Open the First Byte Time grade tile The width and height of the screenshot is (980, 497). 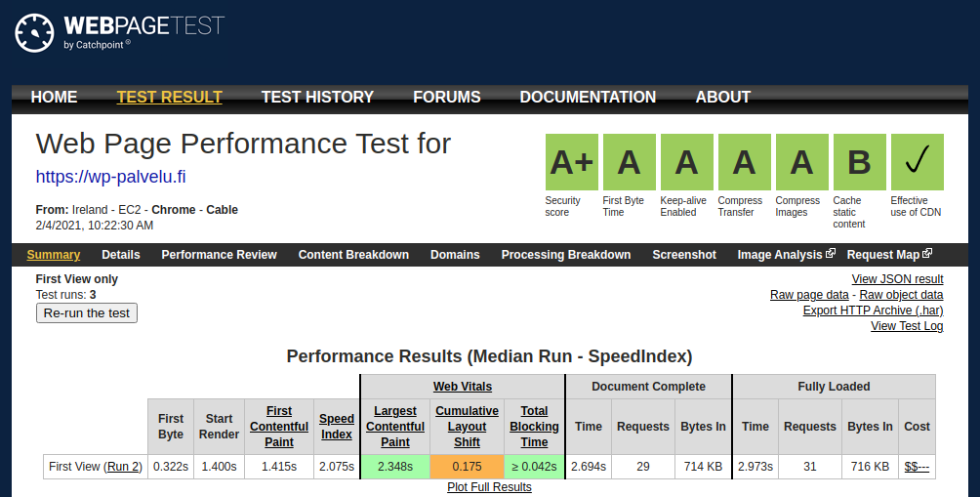coord(630,162)
